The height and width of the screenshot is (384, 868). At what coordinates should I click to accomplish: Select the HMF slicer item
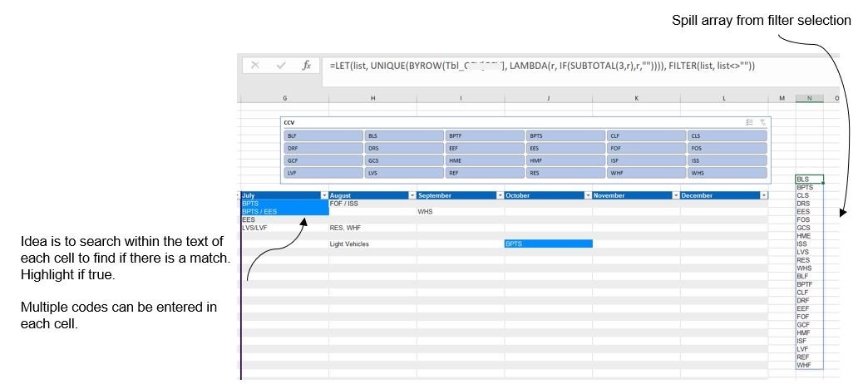click(565, 160)
